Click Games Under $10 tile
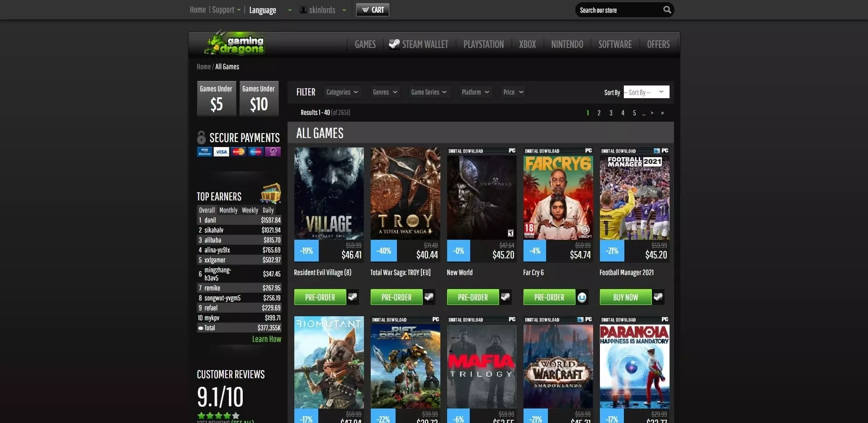868x423 pixels. pyautogui.click(x=259, y=98)
